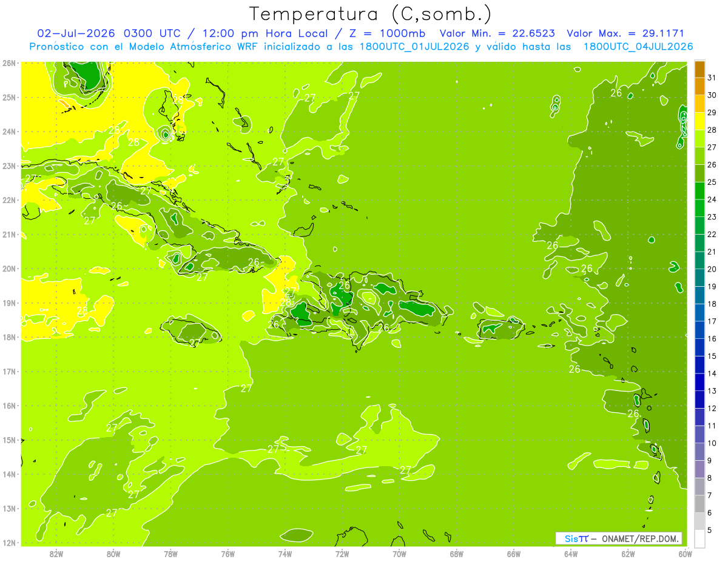Select the purple 9–10 legend swatch
Screen dimensions: 728x562
click(x=699, y=452)
